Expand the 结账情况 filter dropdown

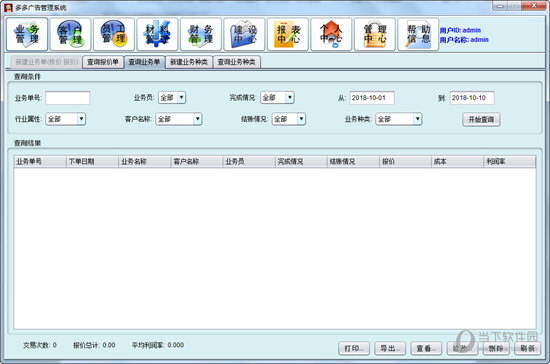[289, 119]
